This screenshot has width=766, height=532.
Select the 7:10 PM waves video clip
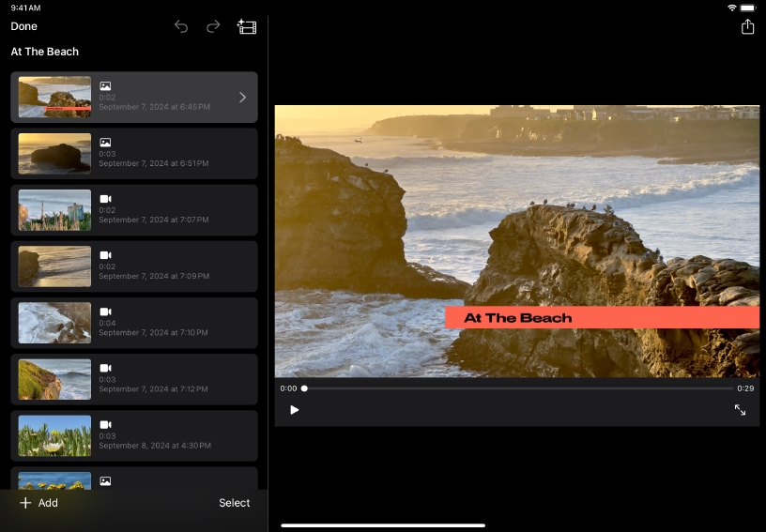click(x=134, y=323)
